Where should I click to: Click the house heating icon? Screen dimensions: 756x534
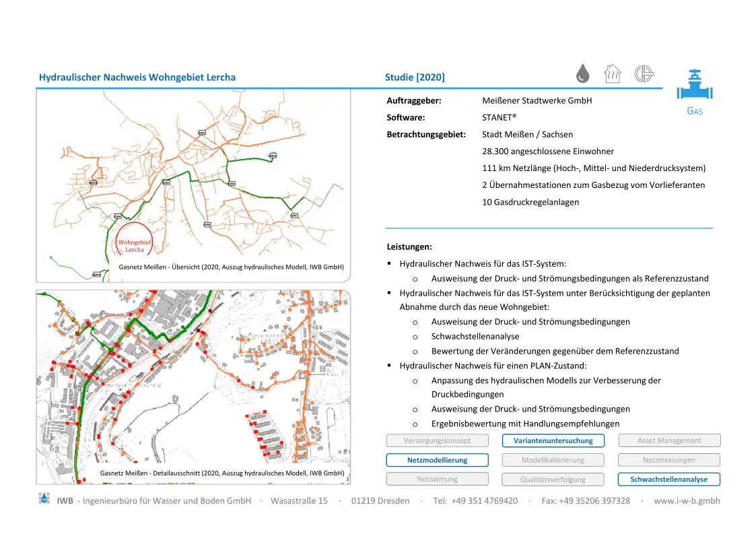click(x=613, y=73)
